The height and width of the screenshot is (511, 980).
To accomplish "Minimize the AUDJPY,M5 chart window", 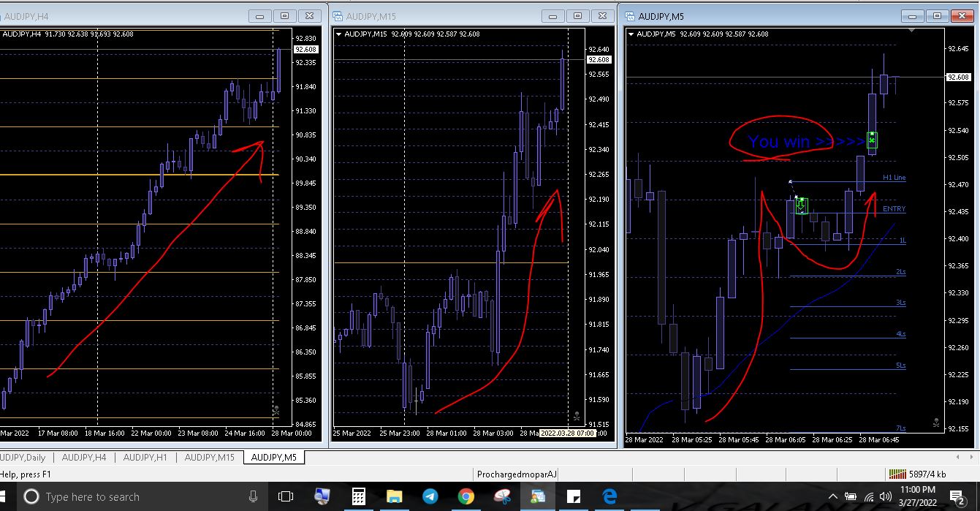I will click(912, 15).
